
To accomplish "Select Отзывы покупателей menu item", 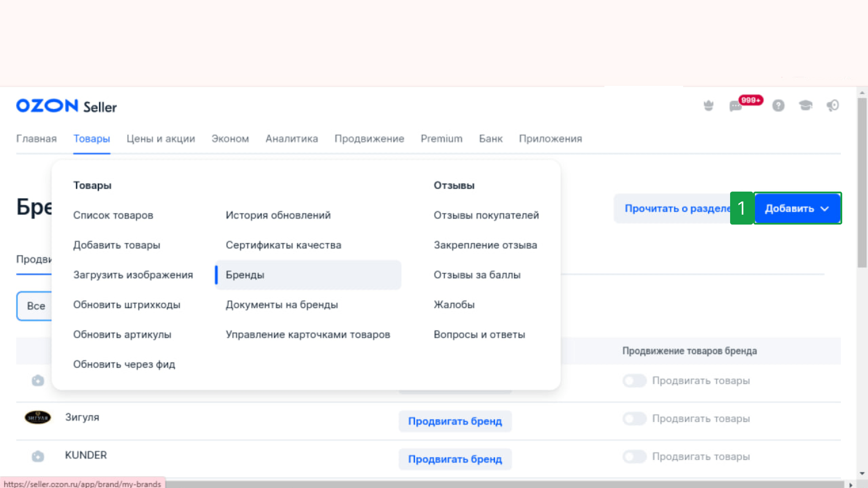I will tap(486, 215).
